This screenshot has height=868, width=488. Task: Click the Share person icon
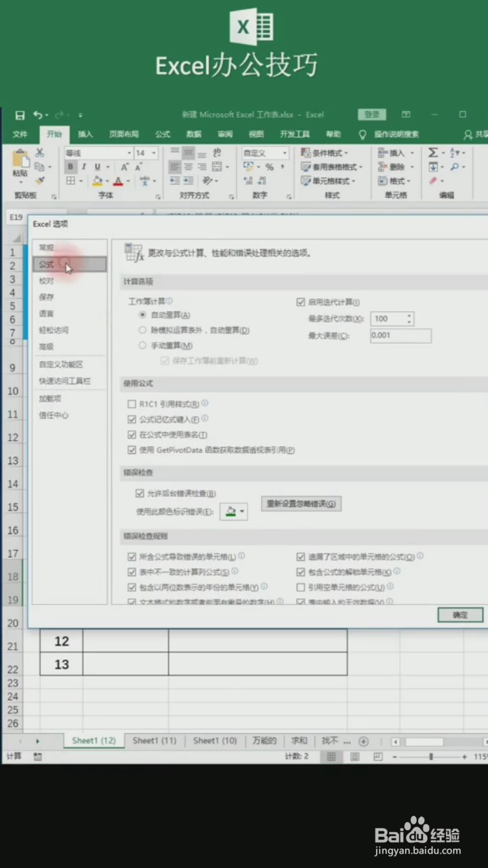click(x=468, y=134)
